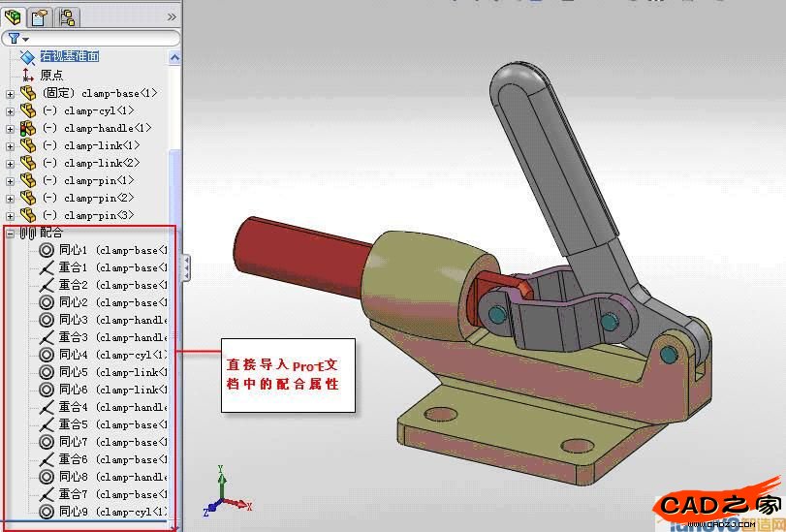Select the 重合1 coincident mate icon
Image resolution: width=786 pixels, height=532 pixels.
click(47, 268)
